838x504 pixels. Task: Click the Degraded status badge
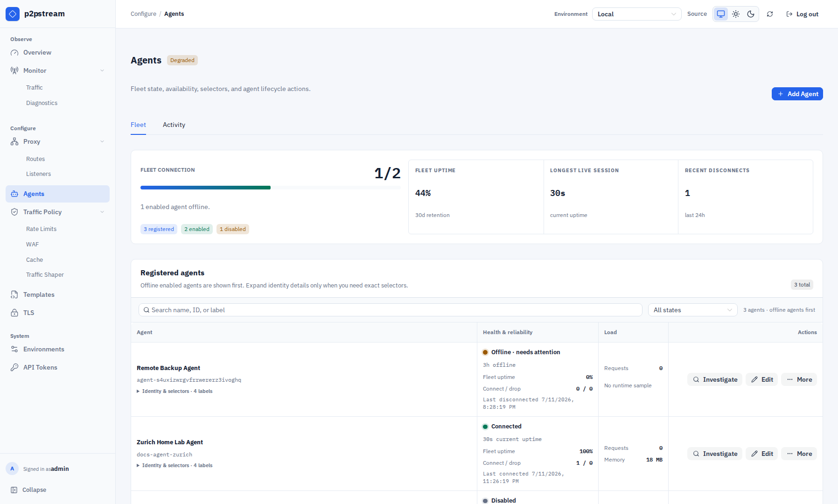pos(182,60)
